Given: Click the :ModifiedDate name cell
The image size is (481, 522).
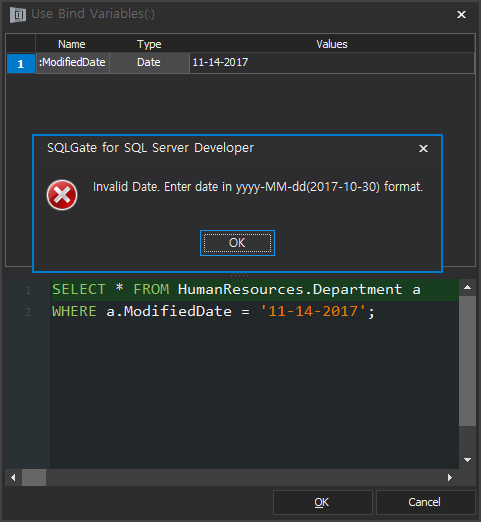Looking at the screenshot, I should click(73, 63).
